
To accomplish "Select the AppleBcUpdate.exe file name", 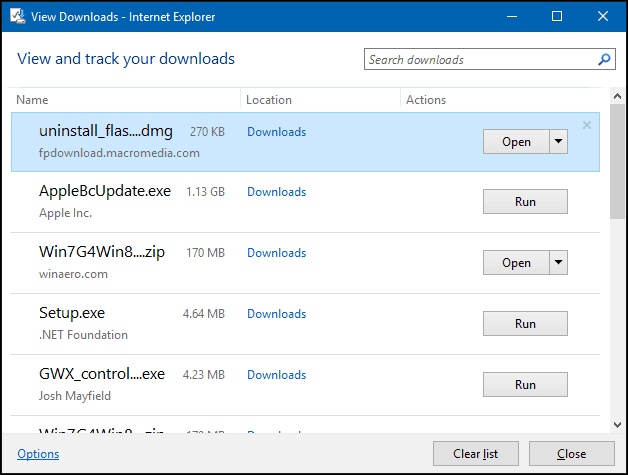I will tap(105, 191).
